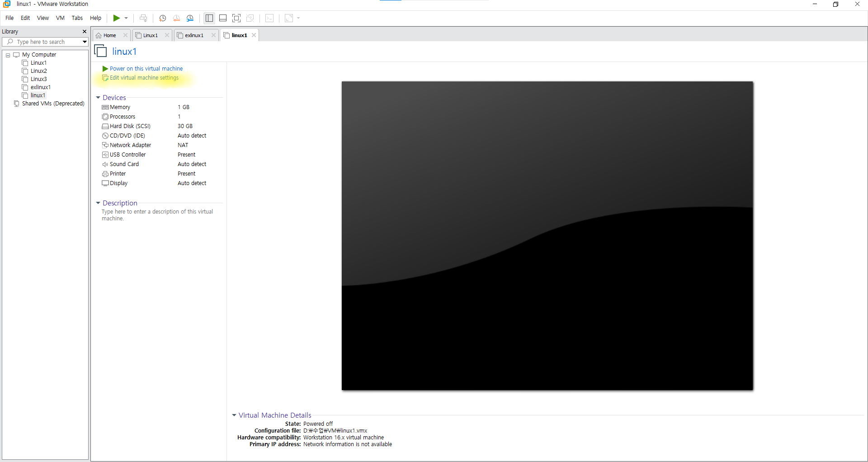Screen dimensions: 868x462
Task: Close the Home tab
Action: 125,35
